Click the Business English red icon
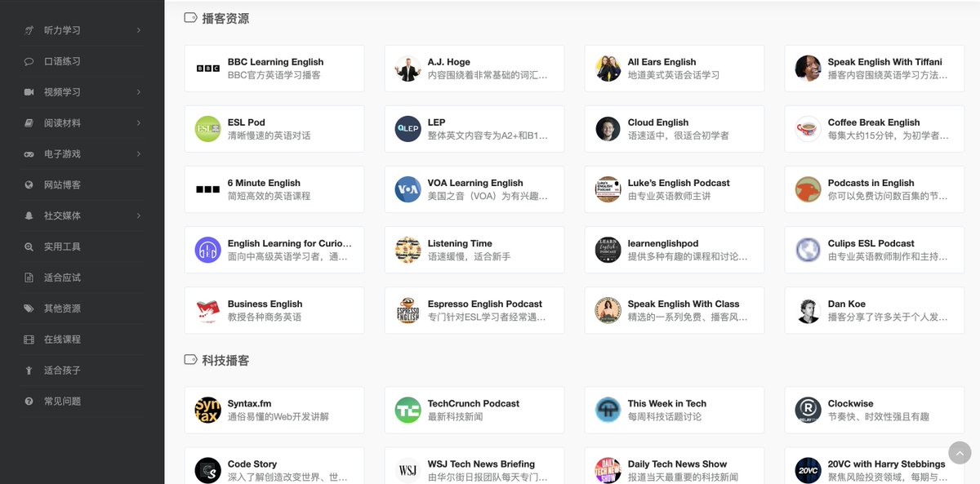 click(208, 310)
